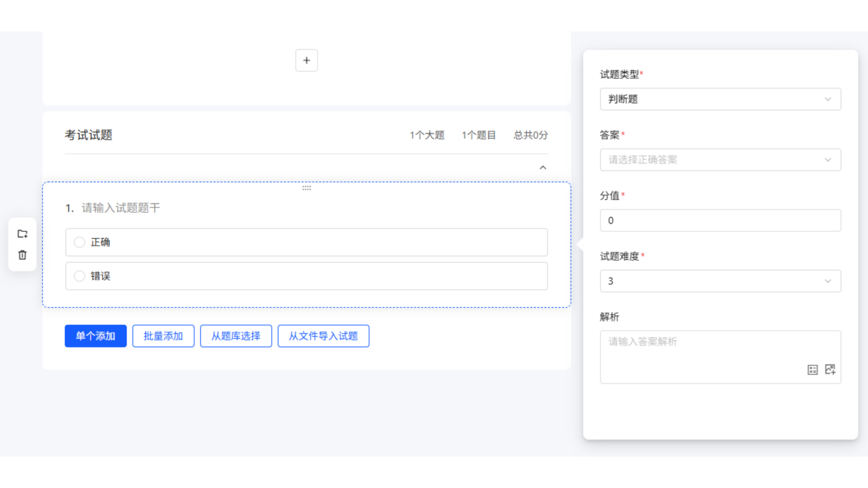Delete the question using the trash icon
This screenshot has height=488, width=868.
click(x=22, y=255)
